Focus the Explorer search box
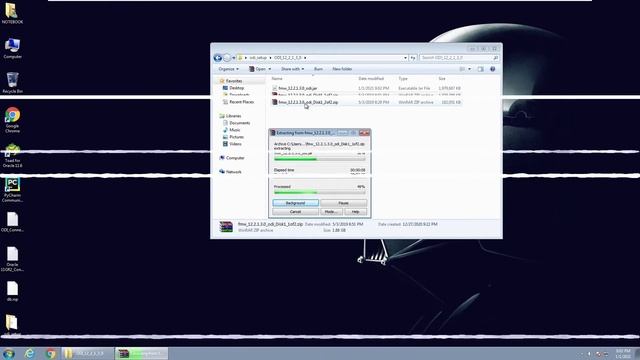 (459, 58)
